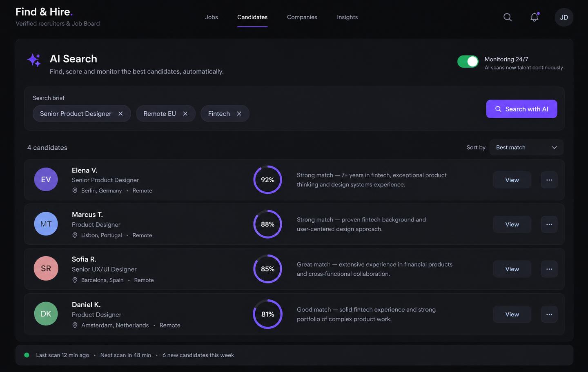The width and height of the screenshot is (588, 372).
Task: View Marcus T.'s profile
Action: (512, 224)
